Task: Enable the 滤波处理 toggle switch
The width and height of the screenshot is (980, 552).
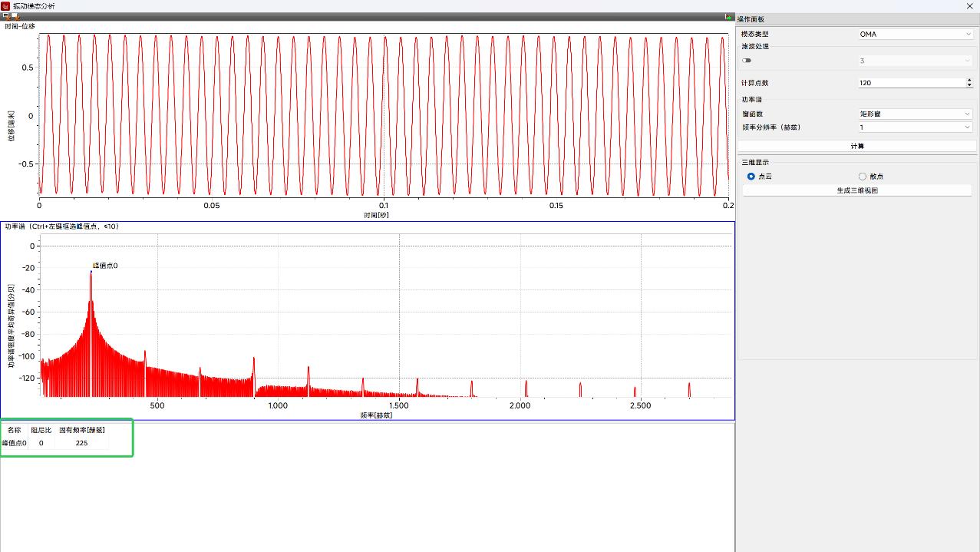Action: click(x=746, y=60)
